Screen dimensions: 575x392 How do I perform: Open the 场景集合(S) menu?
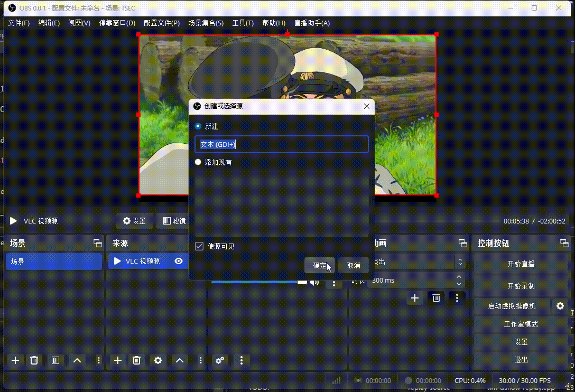point(206,23)
